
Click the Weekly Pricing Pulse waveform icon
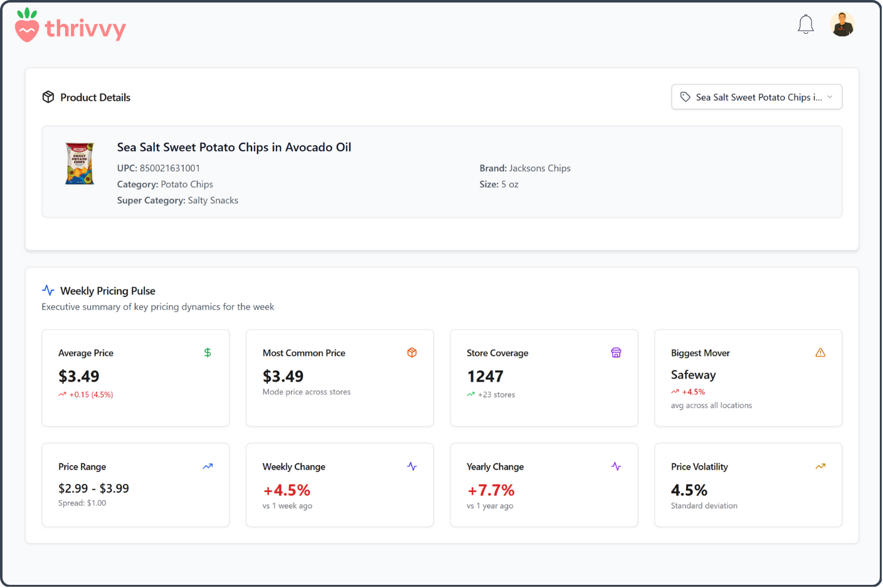(48, 290)
